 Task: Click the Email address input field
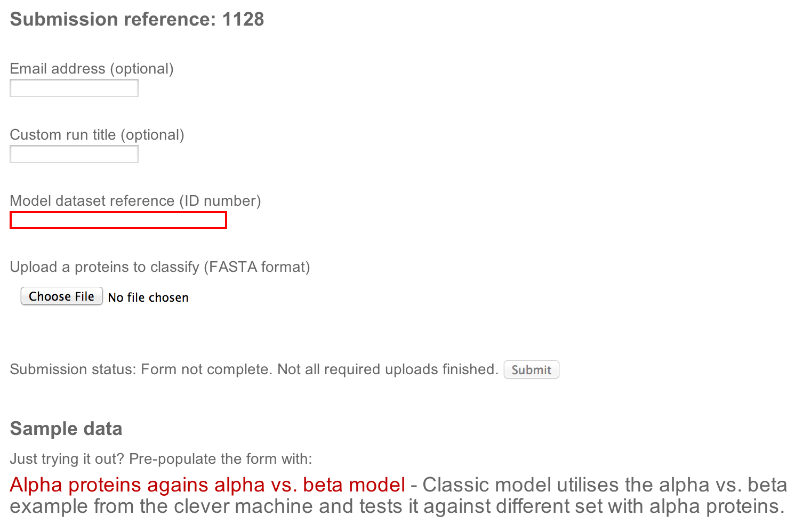74,88
